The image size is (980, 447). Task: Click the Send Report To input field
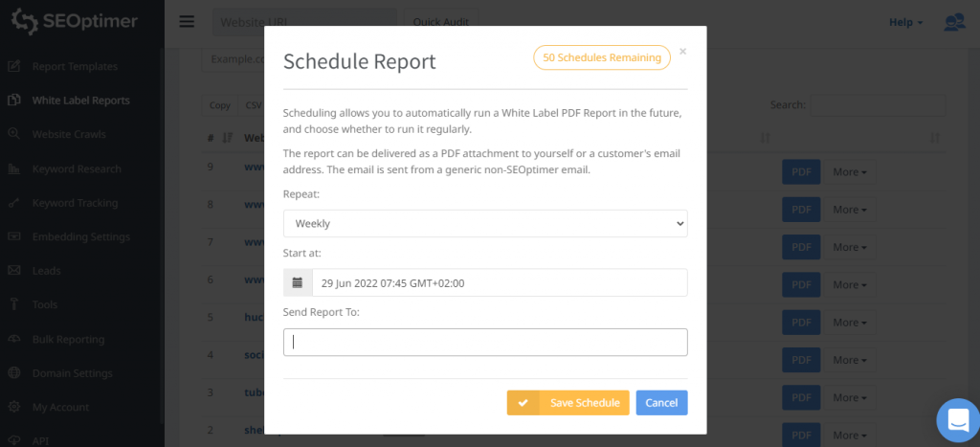[485, 343]
